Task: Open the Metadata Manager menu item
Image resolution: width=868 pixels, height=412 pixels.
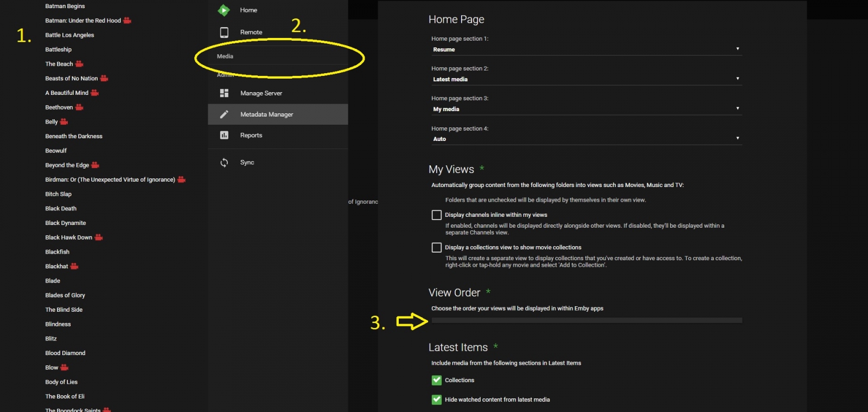Action: [266, 114]
